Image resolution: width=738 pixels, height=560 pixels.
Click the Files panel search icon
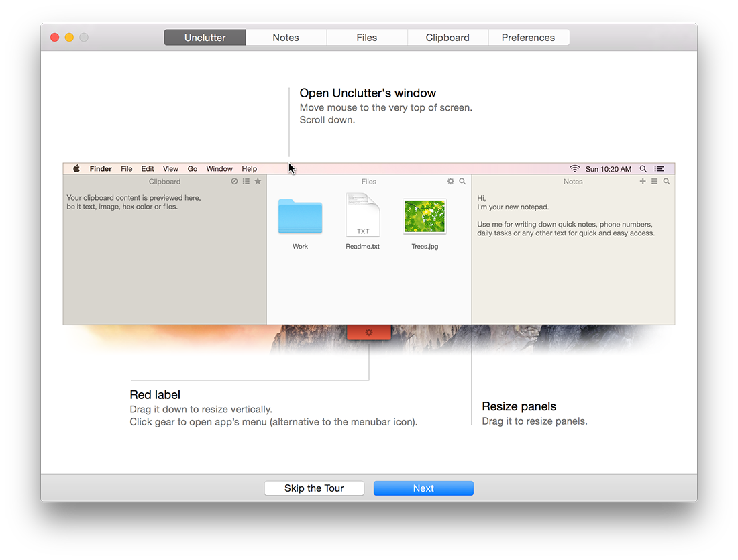[462, 181]
